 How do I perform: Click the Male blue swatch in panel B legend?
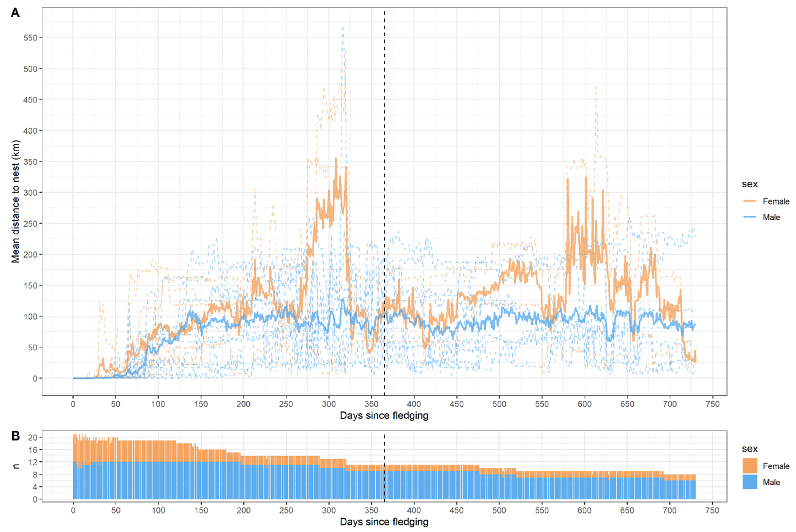(x=750, y=482)
